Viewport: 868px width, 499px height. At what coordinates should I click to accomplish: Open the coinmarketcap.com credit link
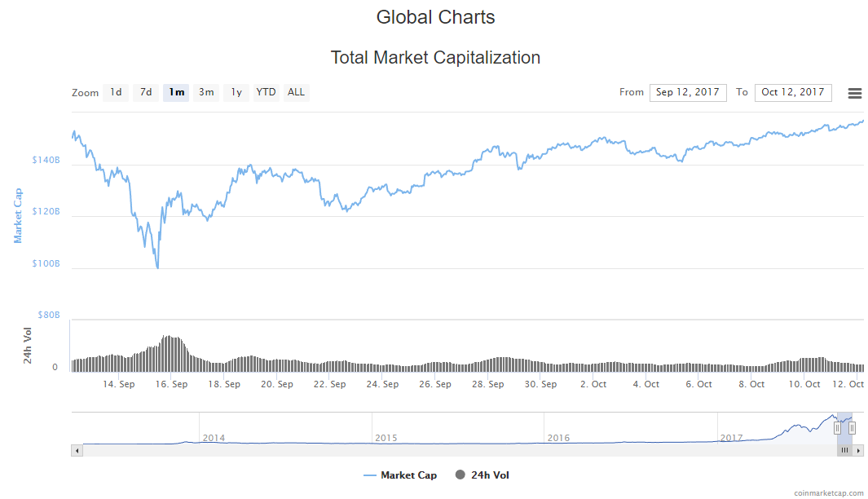pyautogui.click(x=828, y=492)
